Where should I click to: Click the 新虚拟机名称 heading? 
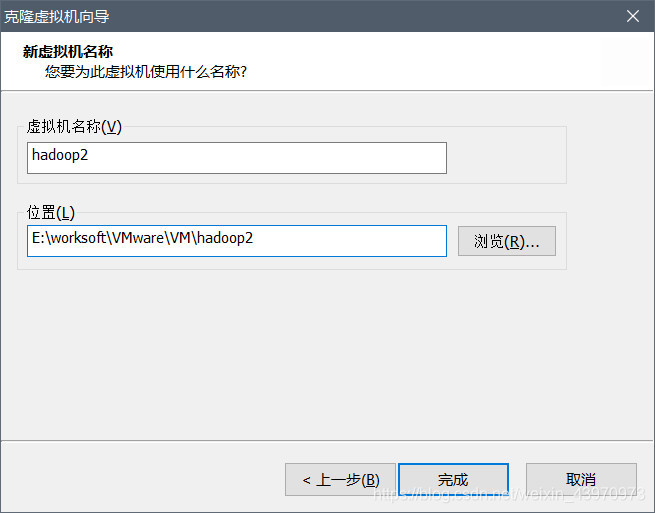(x=68, y=51)
